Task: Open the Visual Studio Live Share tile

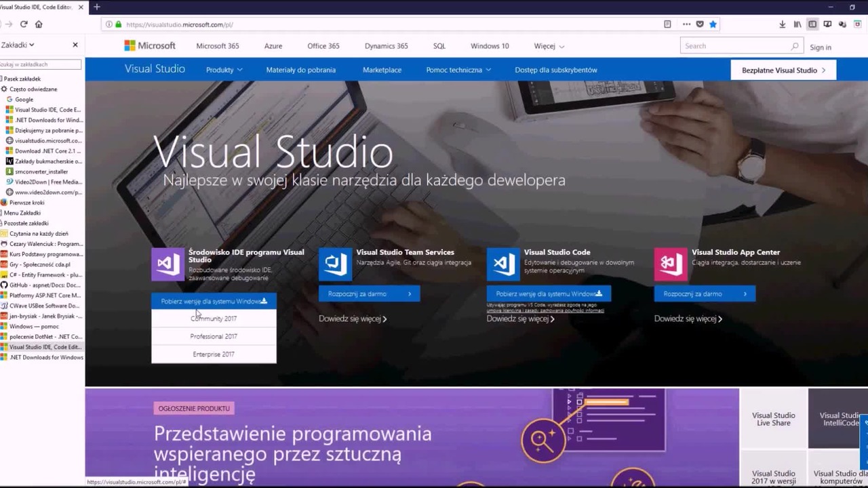Action: click(773, 419)
